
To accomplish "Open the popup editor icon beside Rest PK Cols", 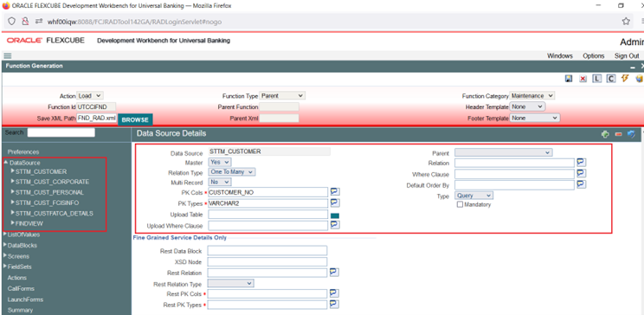I will click(335, 293).
